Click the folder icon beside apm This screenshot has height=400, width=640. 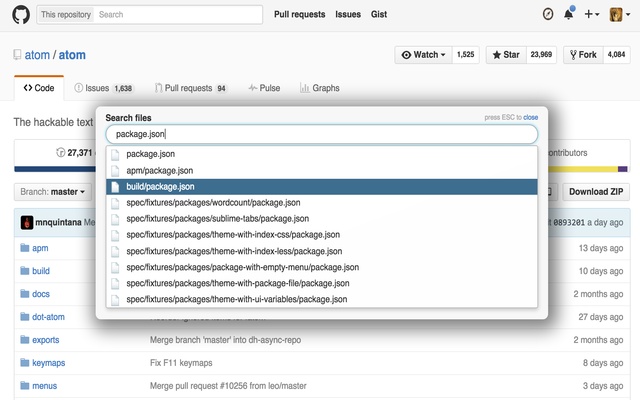pos(25,248)
